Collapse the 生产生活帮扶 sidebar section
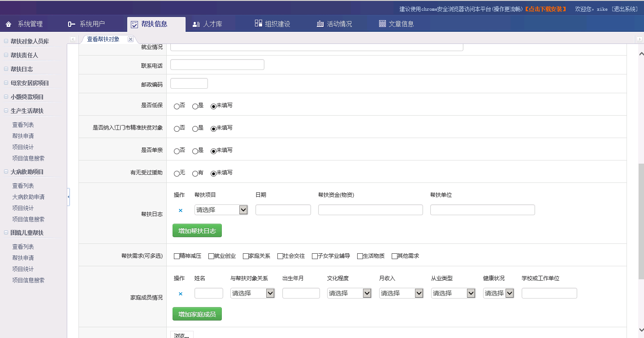This screenshot has height=338, width=644. pyautogui.click(x=6, y=111)
